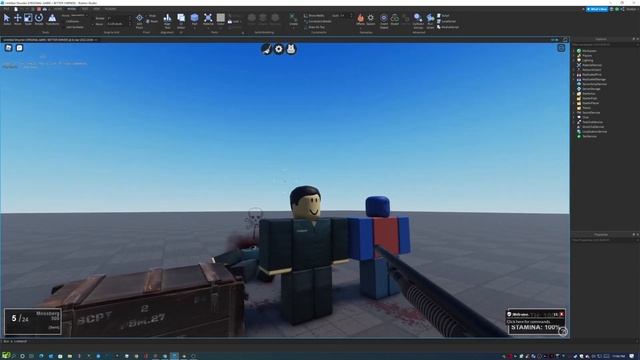Open the in-game chat bubble icon
This screenshot has width=640, height=360.
pyautogui.click(x=19, y=48)
